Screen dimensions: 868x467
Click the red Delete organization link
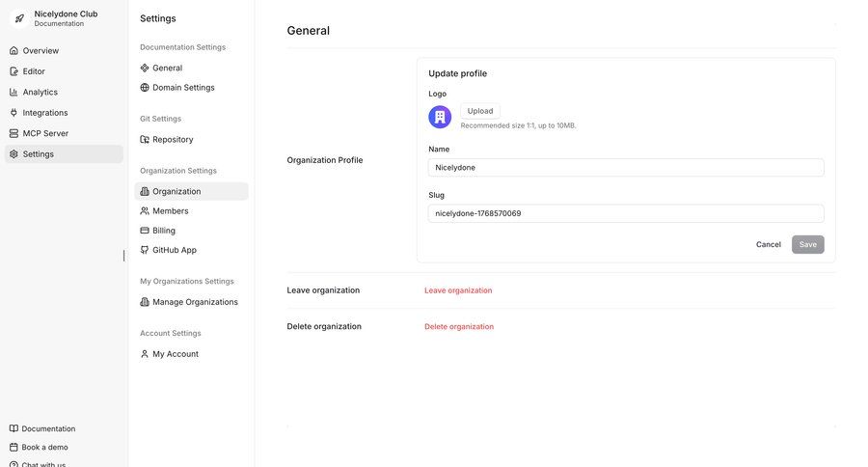(459, 327)
